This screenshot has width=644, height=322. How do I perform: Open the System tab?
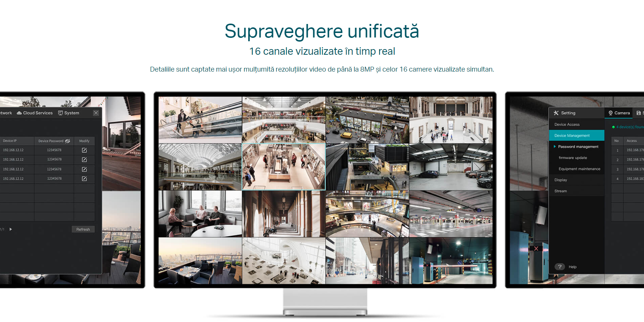69,113
